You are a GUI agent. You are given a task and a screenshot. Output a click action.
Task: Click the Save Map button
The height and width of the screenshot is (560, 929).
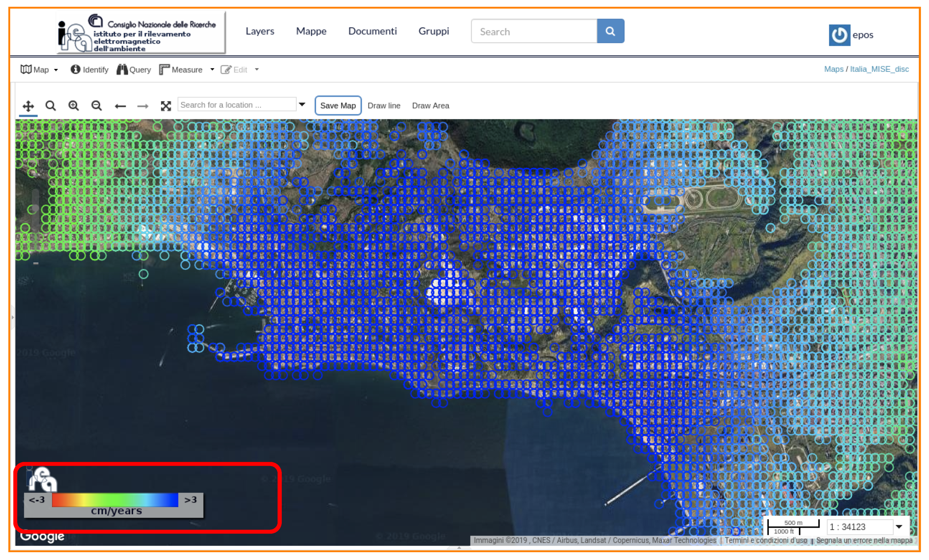click(338, 106)
